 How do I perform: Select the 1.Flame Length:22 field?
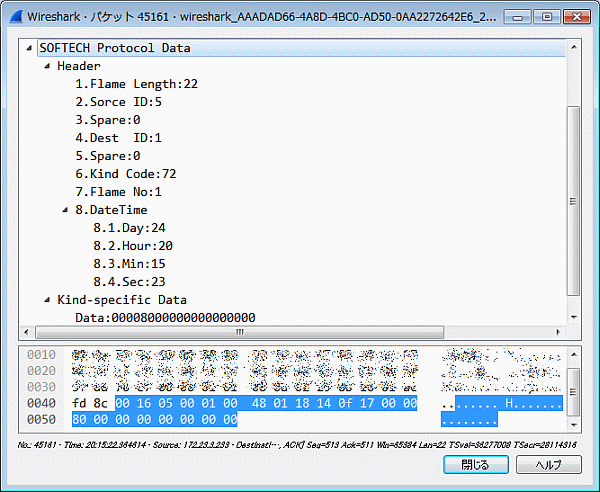pyautogui.click(x=136, y=84)
